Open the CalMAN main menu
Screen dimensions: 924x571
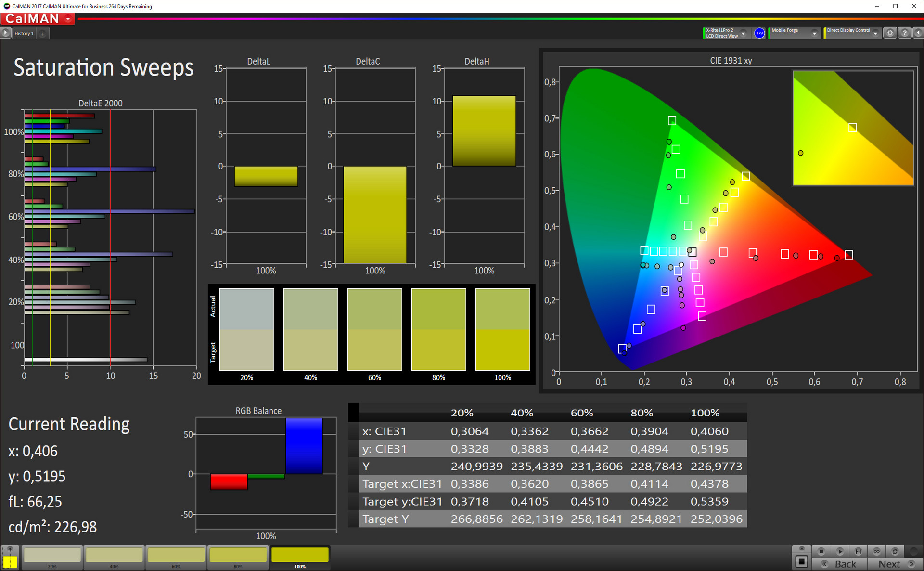point(38,19)
